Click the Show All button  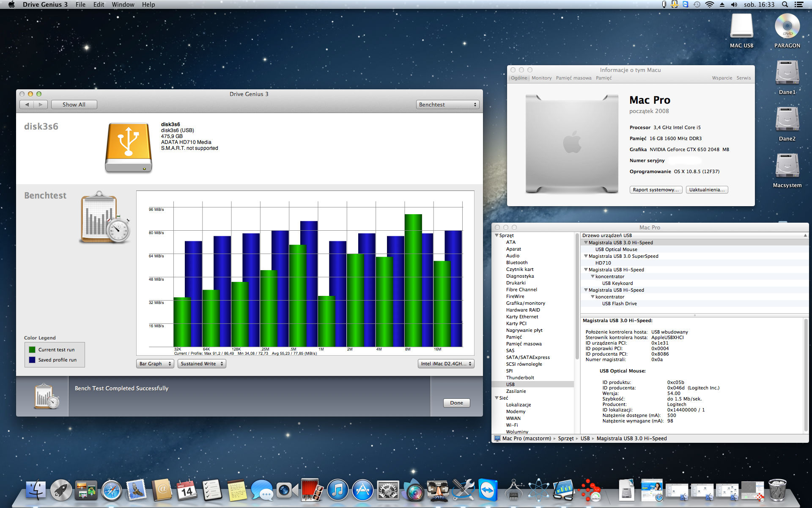coord(74,105)
